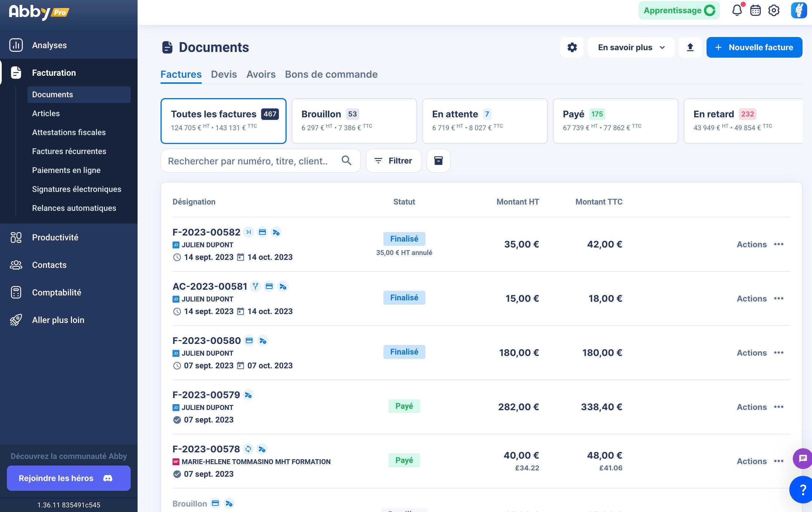Create a new invoice with Nouvelle facture
Viewport: 812px width, 512px height.
[x=754, y=47]
